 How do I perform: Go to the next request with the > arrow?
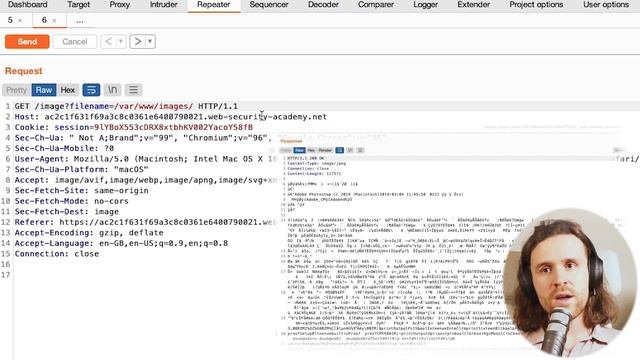click(138, 41)
